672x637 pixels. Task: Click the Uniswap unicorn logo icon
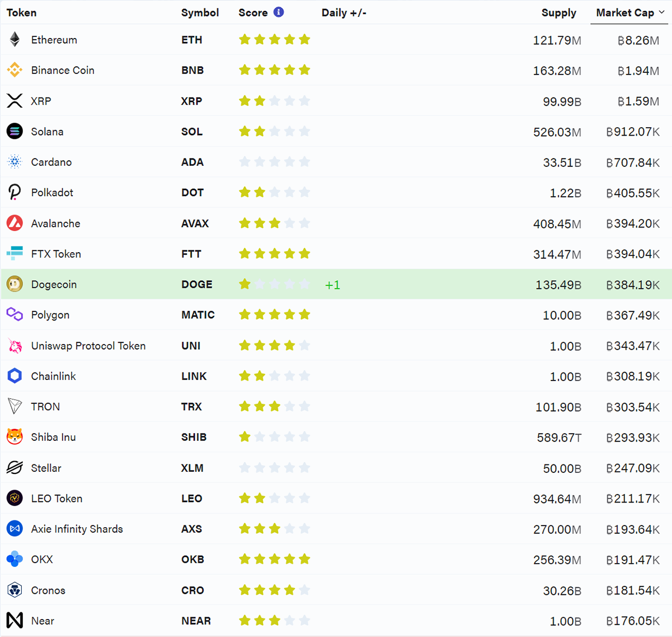tap(15, 346)
